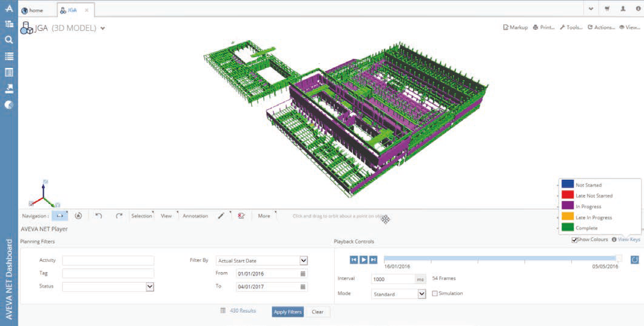The height and width of the screenshot is (326, 644).
Task: Expand the Status dropdown
Action: (150, 287)
